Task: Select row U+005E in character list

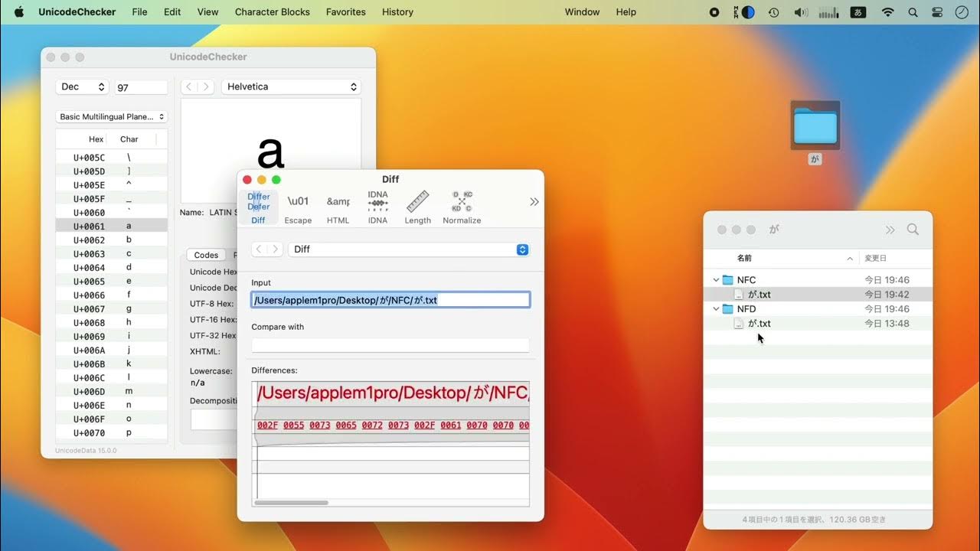Action: pos(112,185)
